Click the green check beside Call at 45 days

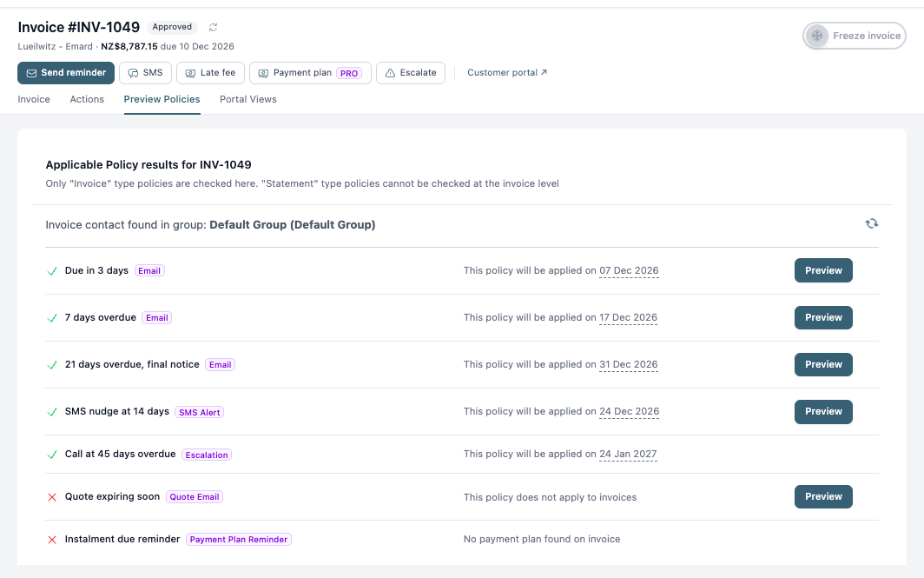tap(52, 455)
